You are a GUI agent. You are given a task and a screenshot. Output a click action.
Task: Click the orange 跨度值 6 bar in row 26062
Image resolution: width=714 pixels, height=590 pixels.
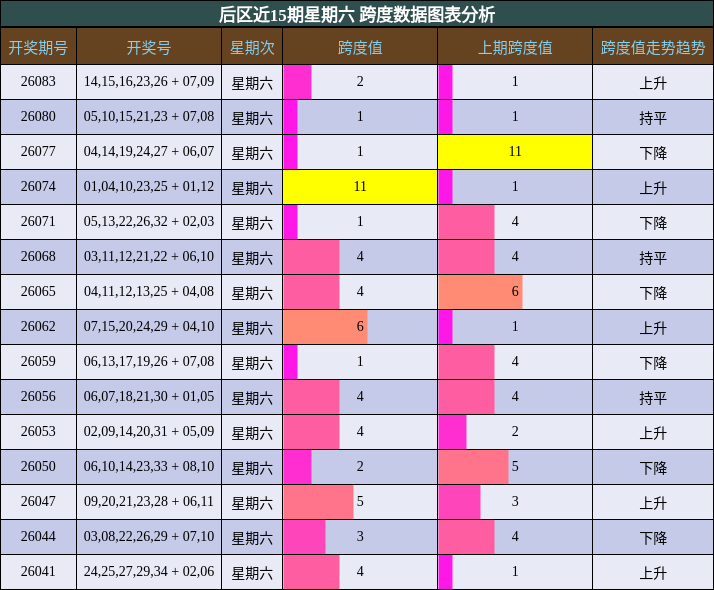click(x=325, y=326)
